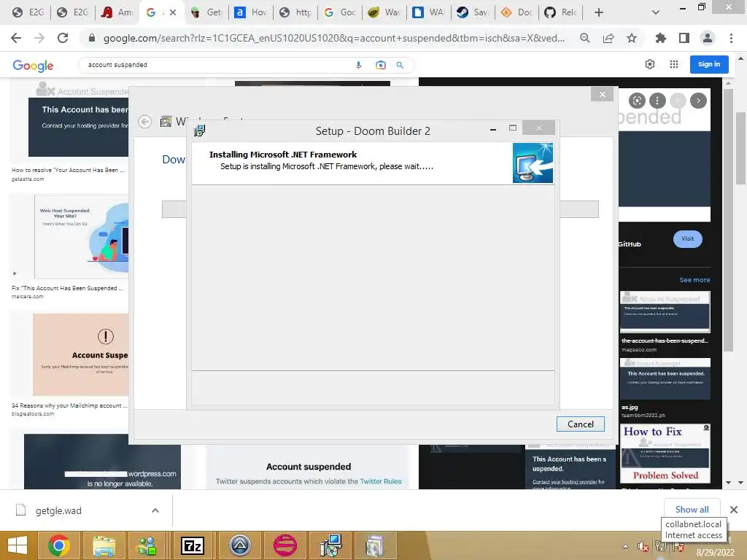Open 'the-account-has-been-suspend...' related thumbnail
The height and width of the screenshot is (560, 747).
click(665, 311)
